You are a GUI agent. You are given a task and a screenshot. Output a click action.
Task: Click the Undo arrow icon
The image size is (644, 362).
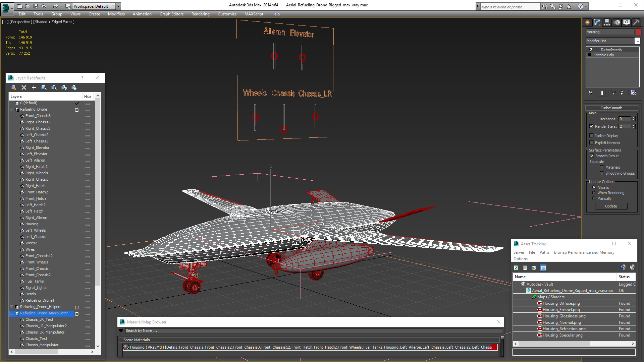pos(44,6)
